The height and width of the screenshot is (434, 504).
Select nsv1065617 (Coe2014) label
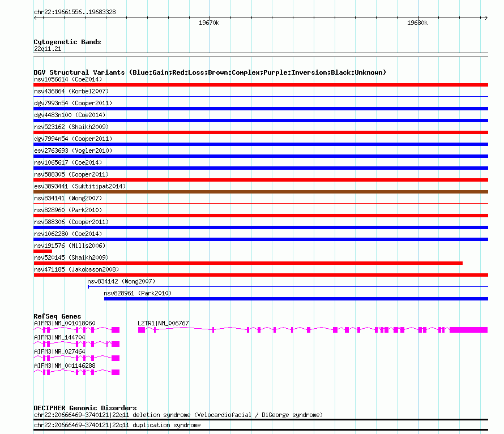click(68, 162)
